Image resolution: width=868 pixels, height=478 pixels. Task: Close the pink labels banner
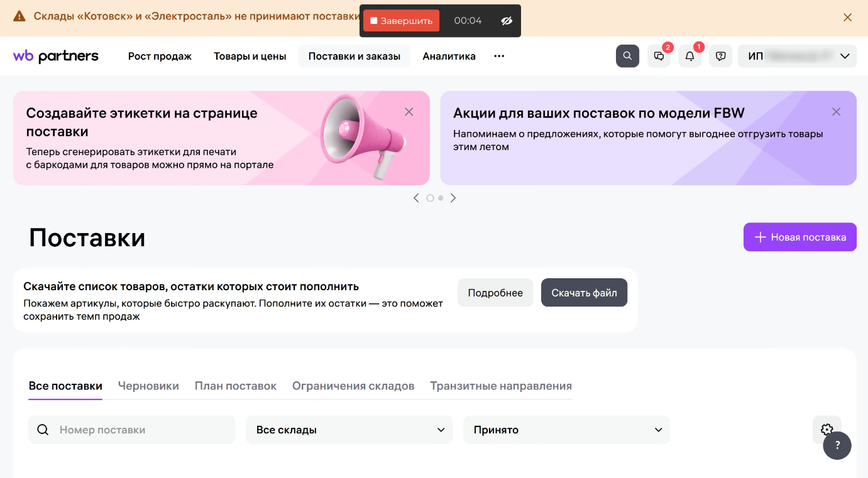coord(409,112)
